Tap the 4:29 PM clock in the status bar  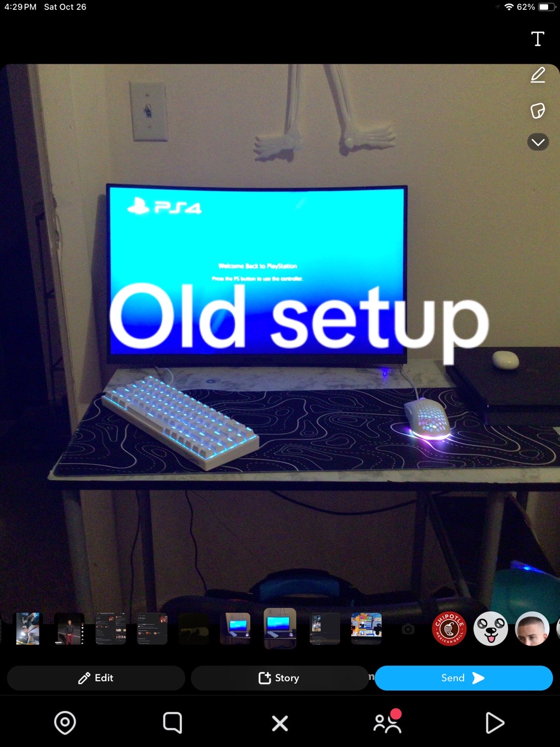20,7
